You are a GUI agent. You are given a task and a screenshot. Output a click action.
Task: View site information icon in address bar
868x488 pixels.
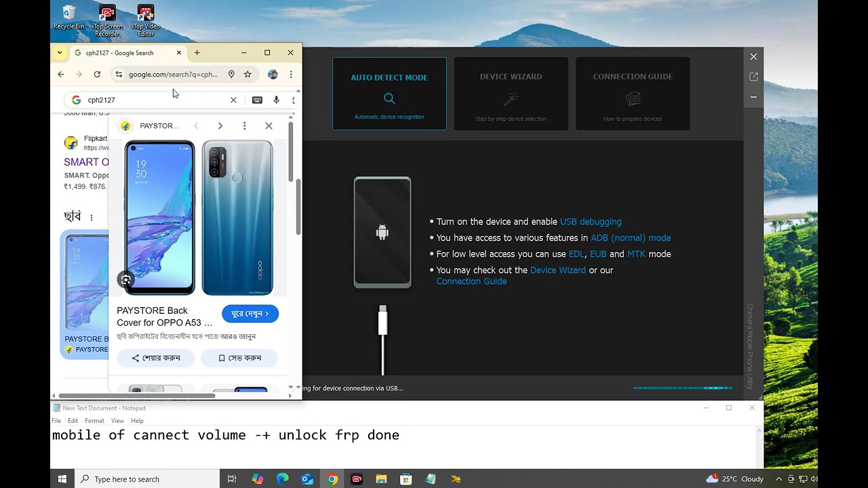(119, 75)
